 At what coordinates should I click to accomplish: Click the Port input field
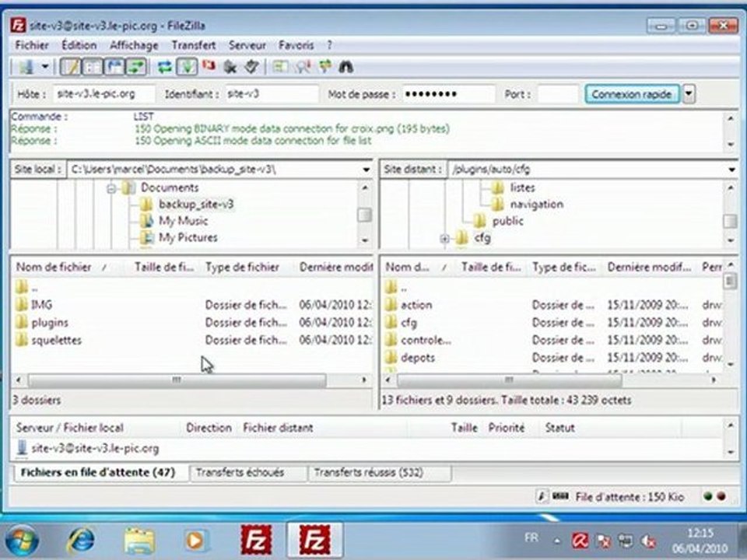click(558, 94)
